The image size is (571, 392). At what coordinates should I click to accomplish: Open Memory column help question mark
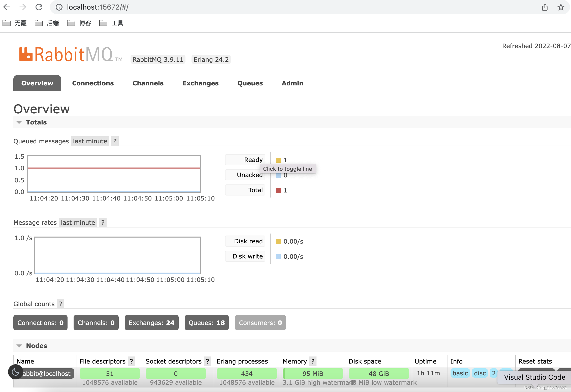(313, 361)
